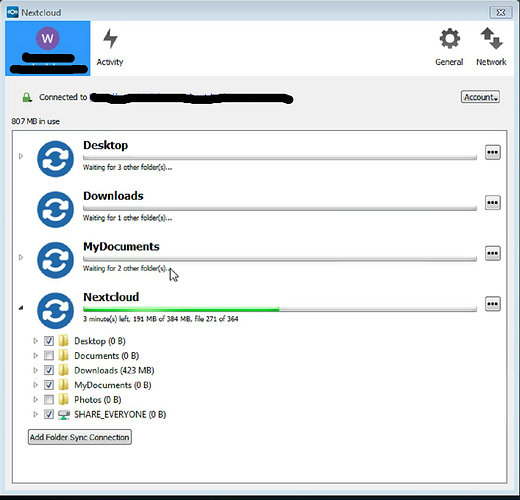
Task: Click the Desktop sync status icon
Action: pyautogui.click(x=55, y=159)
